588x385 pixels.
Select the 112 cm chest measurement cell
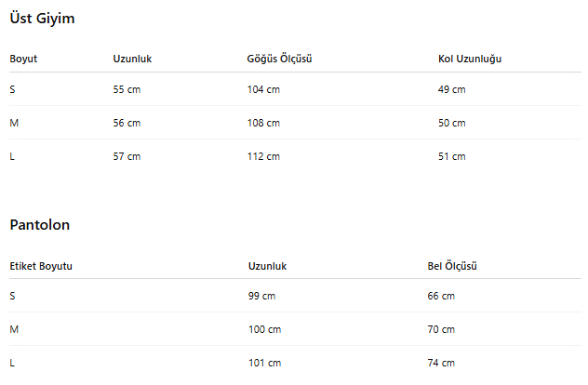tap(263, 156)
